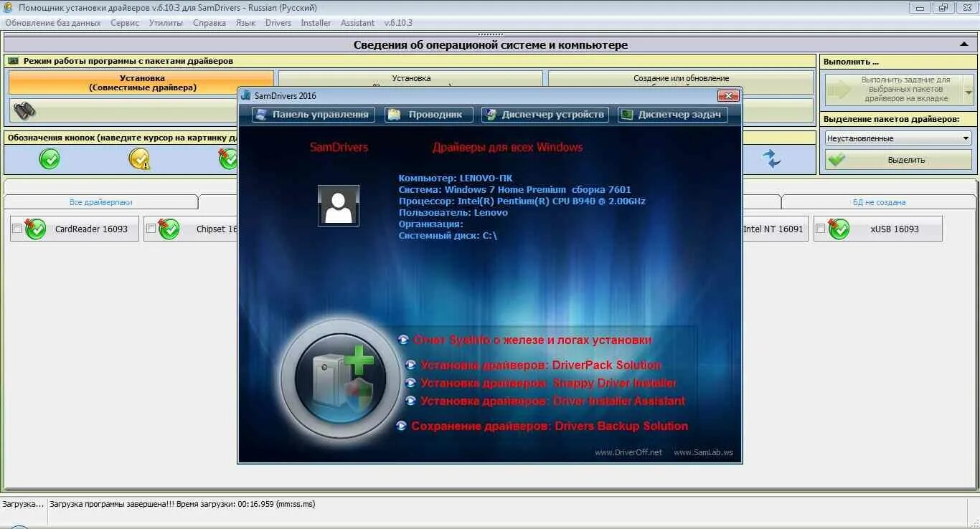The width and height of the screenshot is (980, 529).
Task: Open the Утилиты menu
Action: pyautogui.click(x=166, y=23)
